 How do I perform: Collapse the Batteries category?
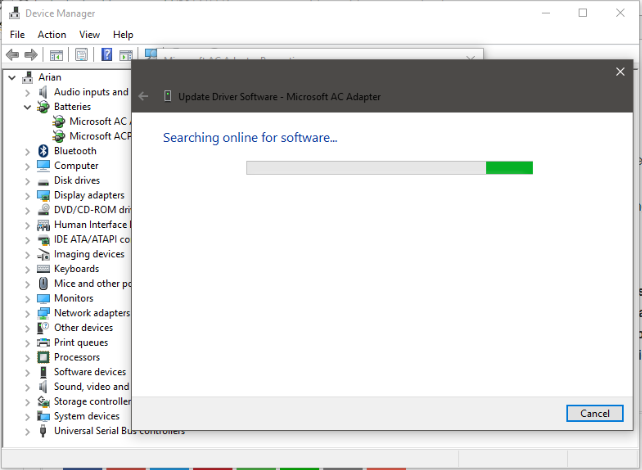(x=27, y=107)
